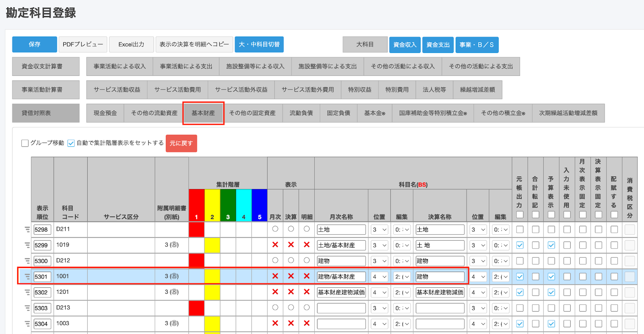The image size is (644, 334).
Task: Click 表示順位 field with 5301
Action: pyautogui.click(x=42, y=277)
